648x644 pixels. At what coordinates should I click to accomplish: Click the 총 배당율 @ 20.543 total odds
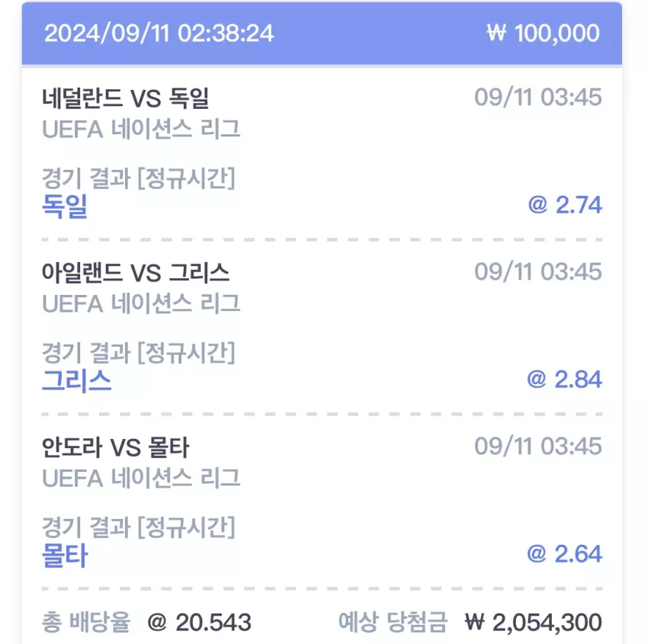point(146,622)
